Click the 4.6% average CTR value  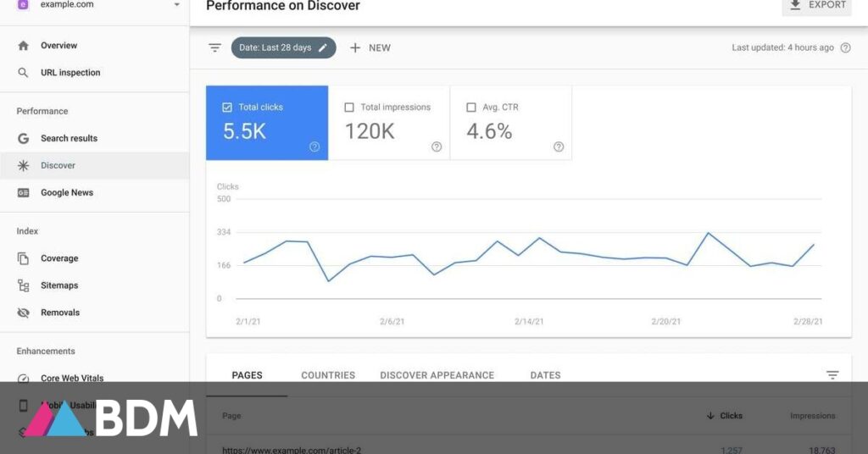(489, 131)
